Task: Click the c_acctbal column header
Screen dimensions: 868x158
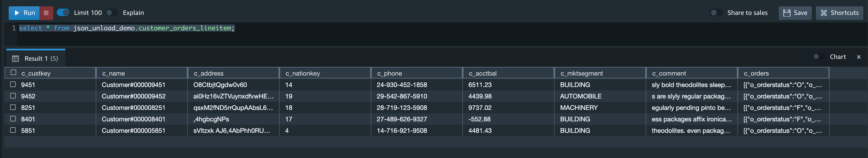Action: point(508,73)
